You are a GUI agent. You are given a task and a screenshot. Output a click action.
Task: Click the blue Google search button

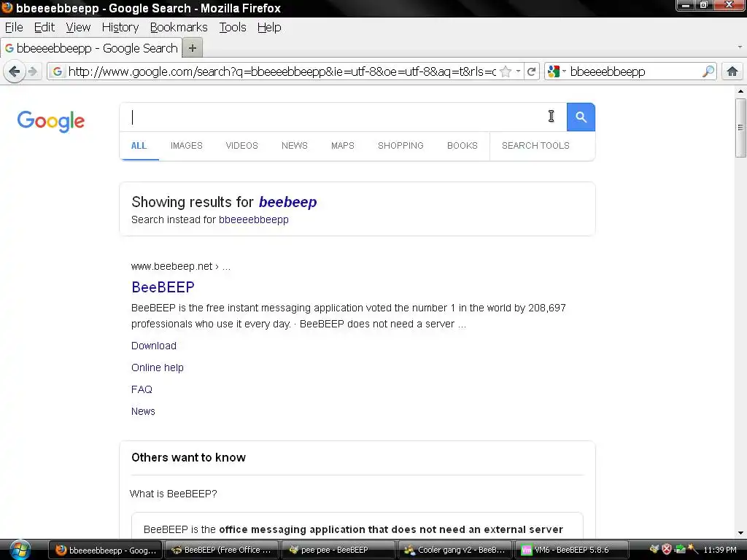click(x=581, y=117)
